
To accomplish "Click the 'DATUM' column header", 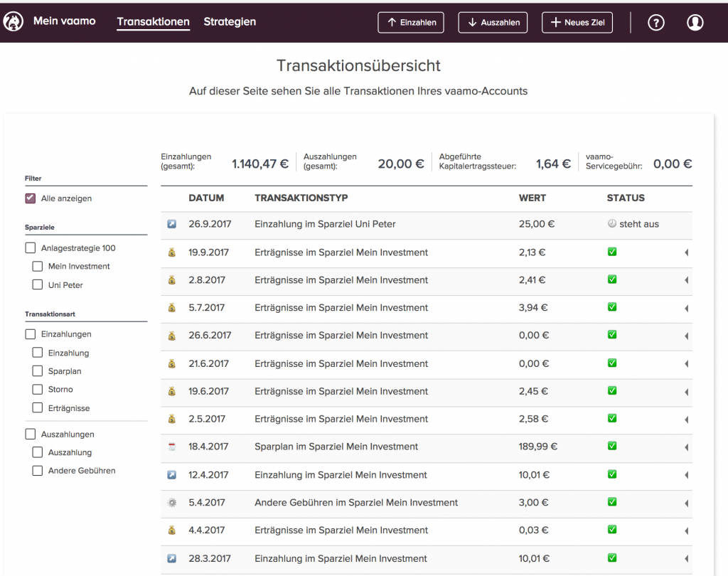I will (x=206, y=198).
